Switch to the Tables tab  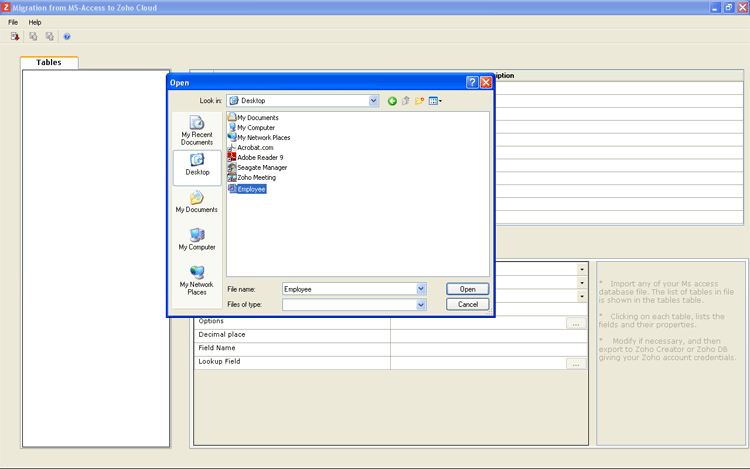[49, 62]
